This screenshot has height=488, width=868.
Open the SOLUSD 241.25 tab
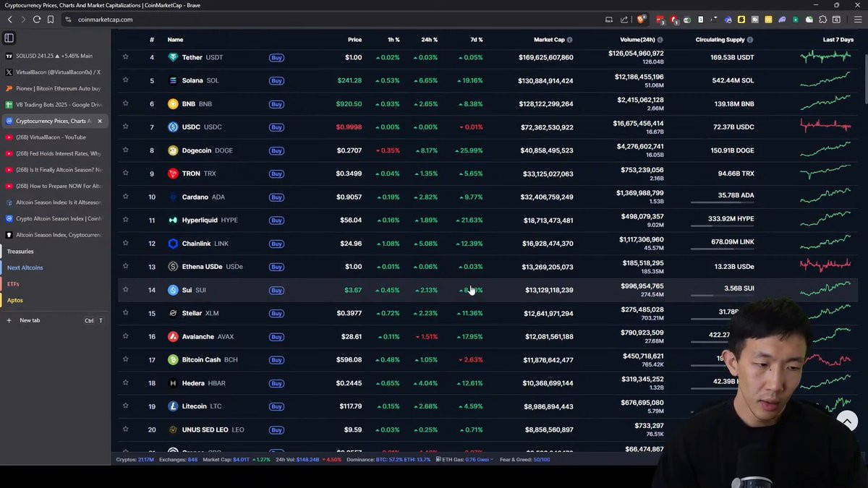pyautogui.click(x=55, y=56)
